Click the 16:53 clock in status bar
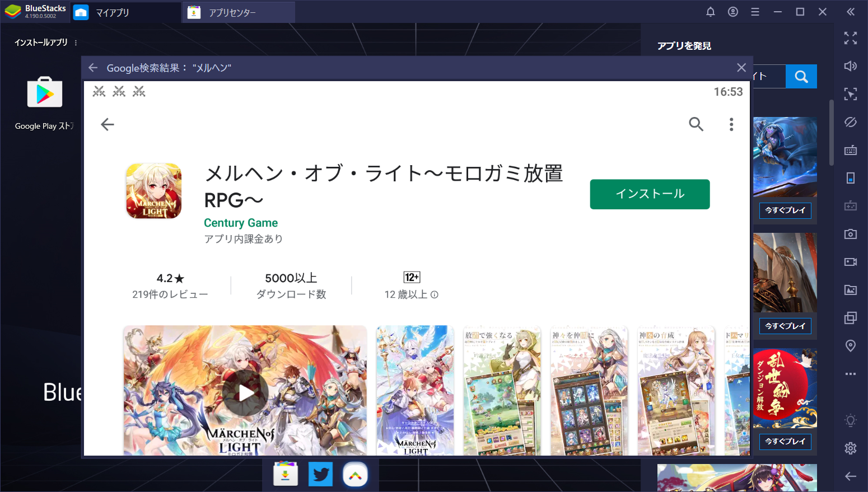The height and width of the screenshot is (492, 868). [x=728, y=92]
